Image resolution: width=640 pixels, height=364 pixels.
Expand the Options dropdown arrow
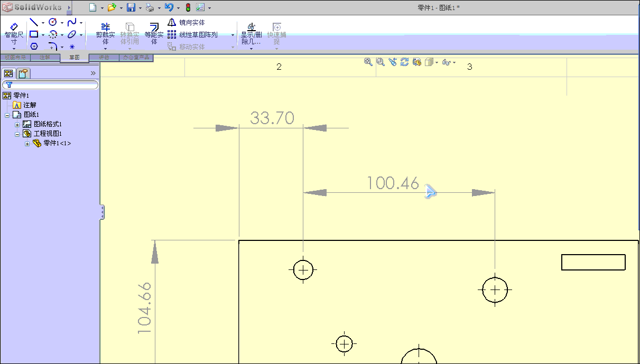click(210, 8)
